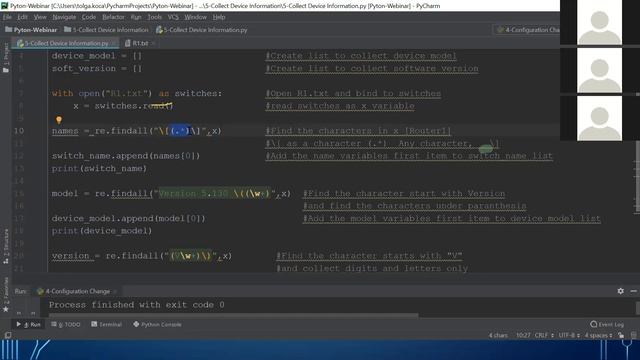The width and height of the screenshot is (640, 360).
Task: Click the tool windows quick access icon
Action: (8, 335)
